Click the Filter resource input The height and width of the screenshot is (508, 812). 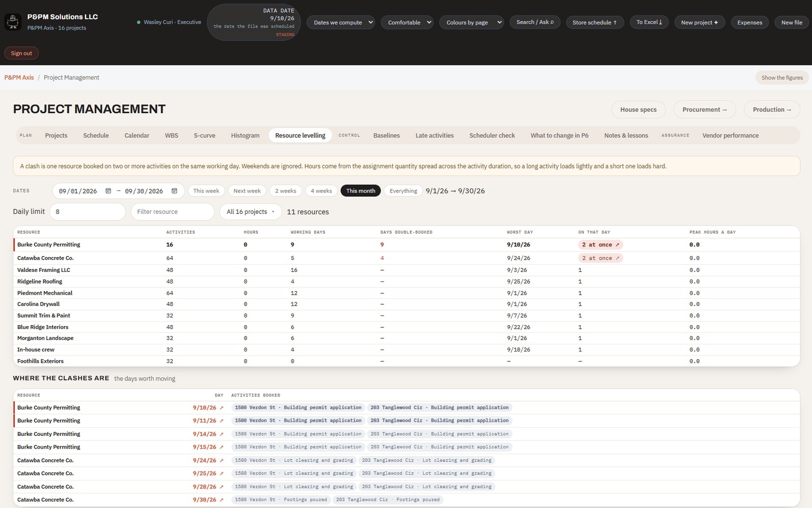[x=173, y=212]
